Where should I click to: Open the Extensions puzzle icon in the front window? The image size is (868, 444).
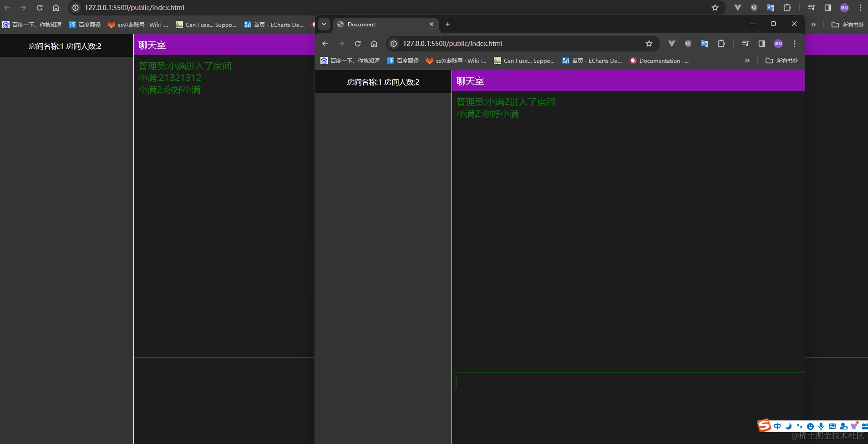click(x=721, y=44)
